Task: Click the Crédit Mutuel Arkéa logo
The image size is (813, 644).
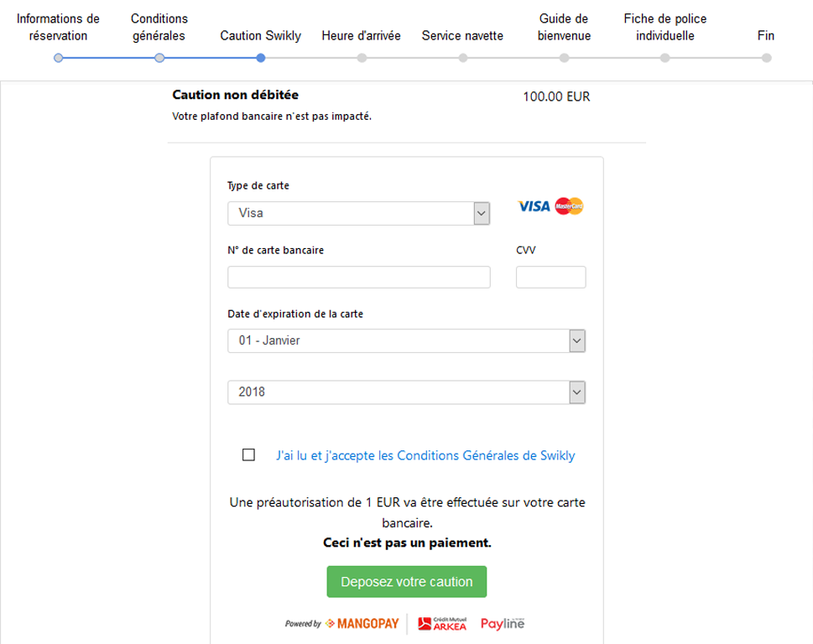Action: coord(442,624)
